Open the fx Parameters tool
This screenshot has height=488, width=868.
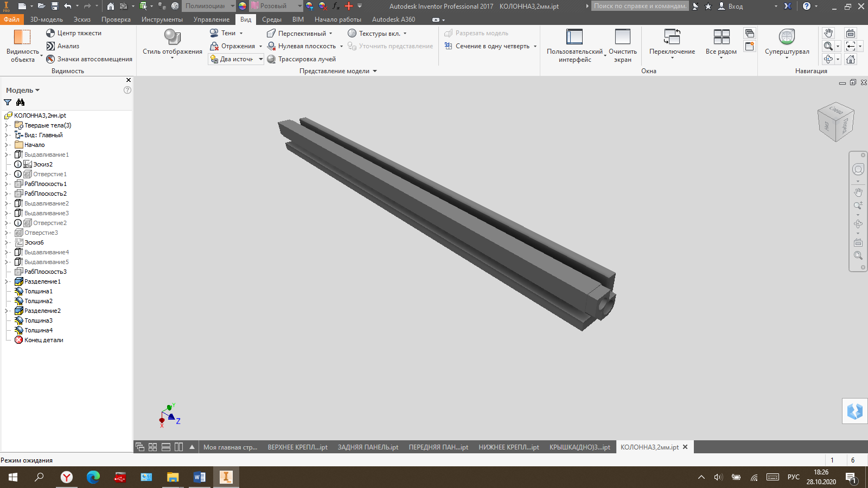pos(336,6)
